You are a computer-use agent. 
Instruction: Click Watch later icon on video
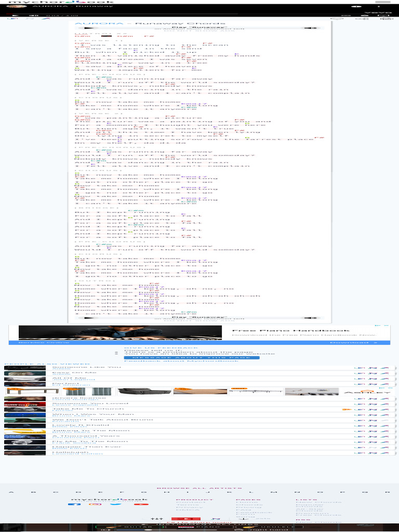(x=356, y=6)
